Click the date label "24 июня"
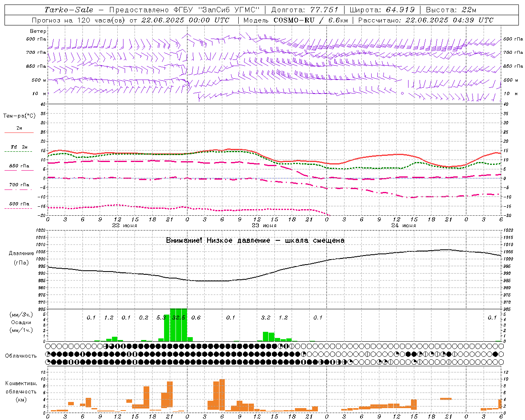This screenshot has height=420, width=525. click(x=404, y=226)
